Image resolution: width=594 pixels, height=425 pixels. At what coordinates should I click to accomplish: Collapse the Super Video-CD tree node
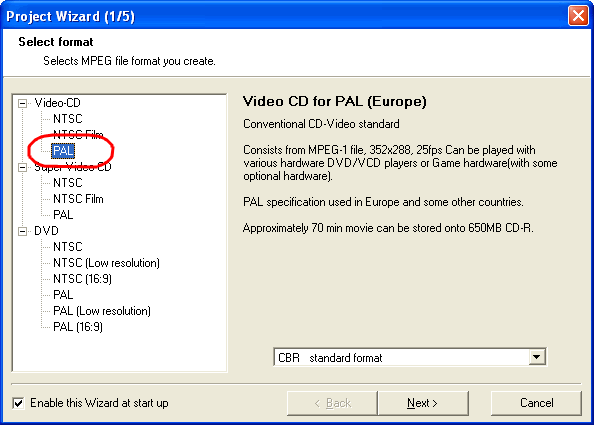click(x=22, y=167)
